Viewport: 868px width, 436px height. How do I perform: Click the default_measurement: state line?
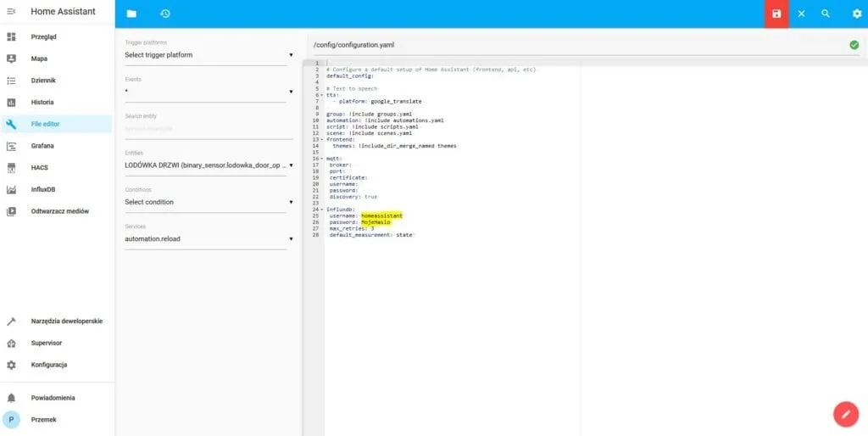[371, 235]
